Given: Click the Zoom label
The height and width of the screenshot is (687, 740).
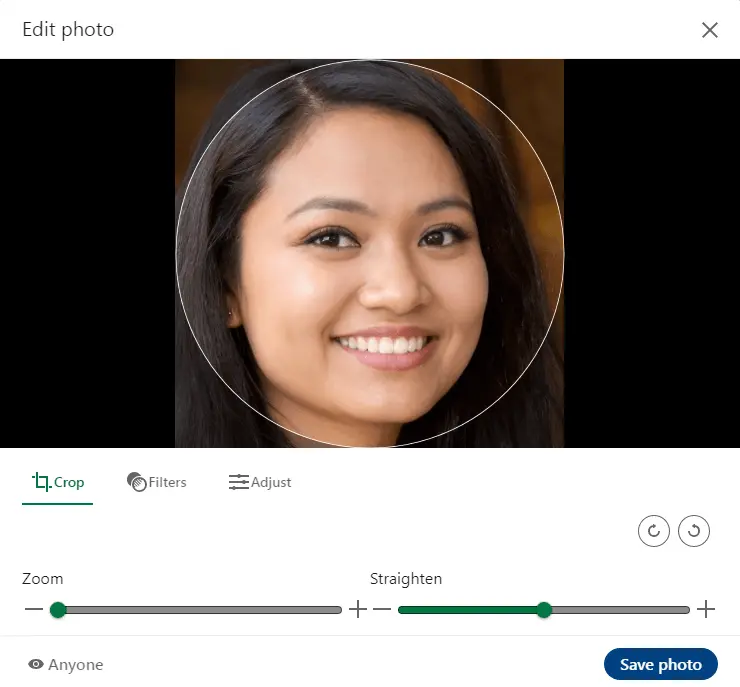Looking at the screenshot, I should coord(42,578).
